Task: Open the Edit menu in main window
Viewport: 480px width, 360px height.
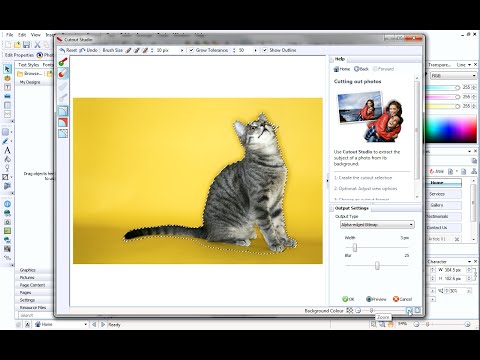Action: pyautogui.click(x=22, y=35)
